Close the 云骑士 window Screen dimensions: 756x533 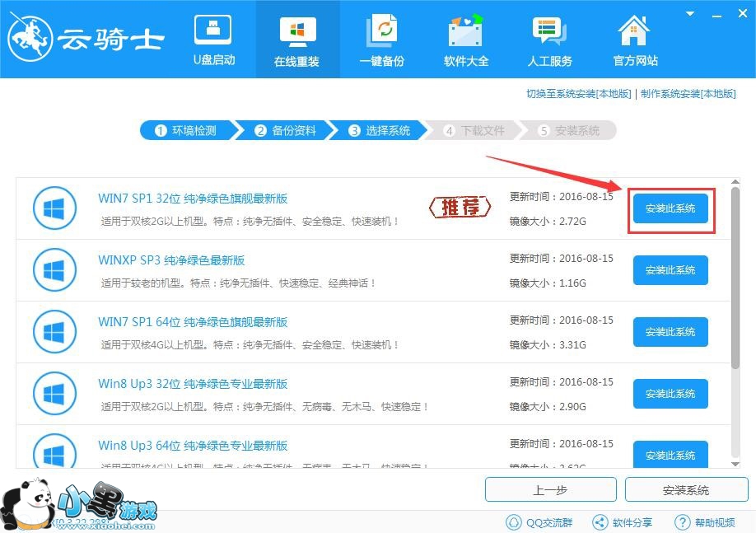(x=743, y=13)
